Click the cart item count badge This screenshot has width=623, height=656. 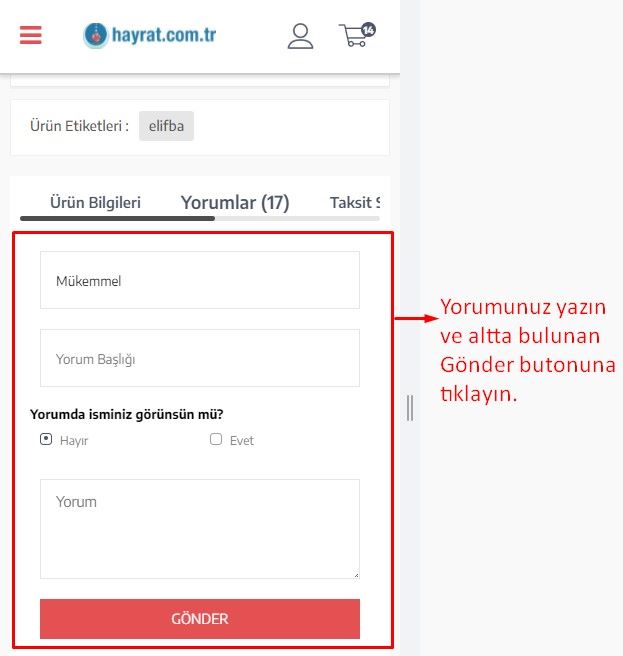tap(368, 30)
